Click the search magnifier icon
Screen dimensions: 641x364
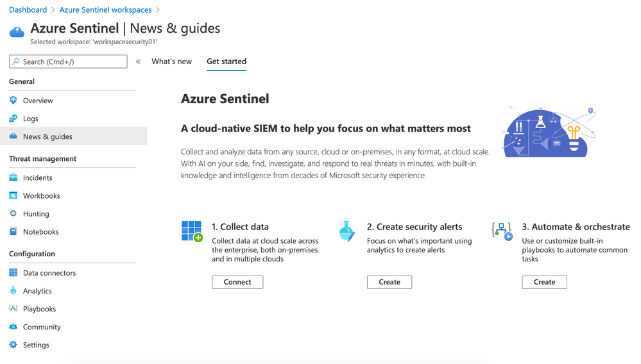coord(16,62)
